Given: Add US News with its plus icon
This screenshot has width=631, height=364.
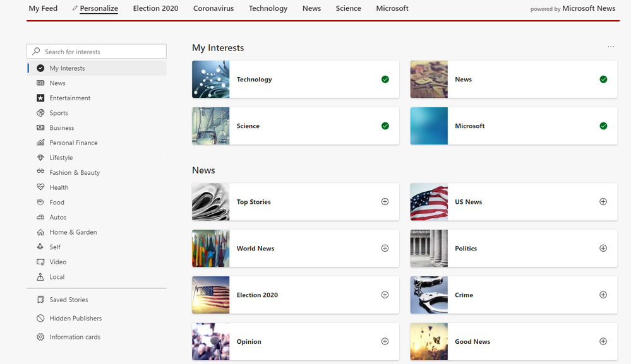Looking at the screenshot, I should pos(603,202).
